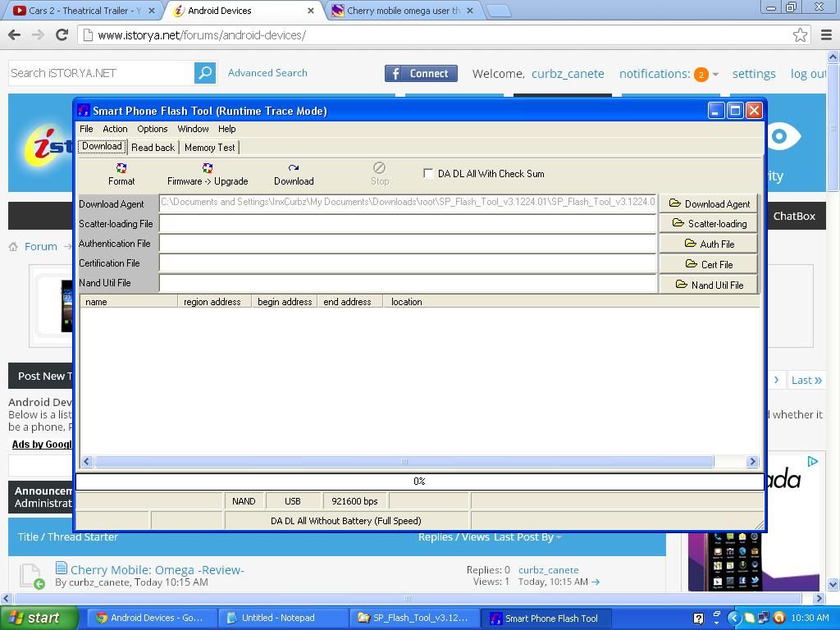Click the iSTORYA search magnifier icon

coord(204,73)
